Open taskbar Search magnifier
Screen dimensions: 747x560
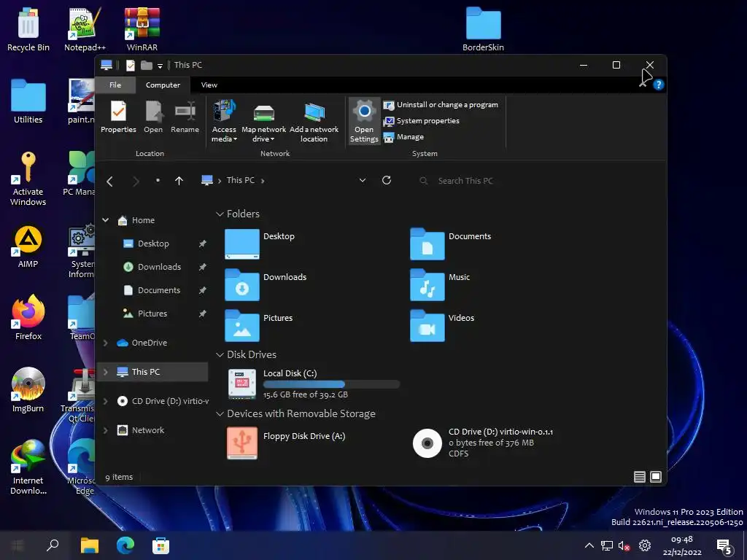pos(53,545)
